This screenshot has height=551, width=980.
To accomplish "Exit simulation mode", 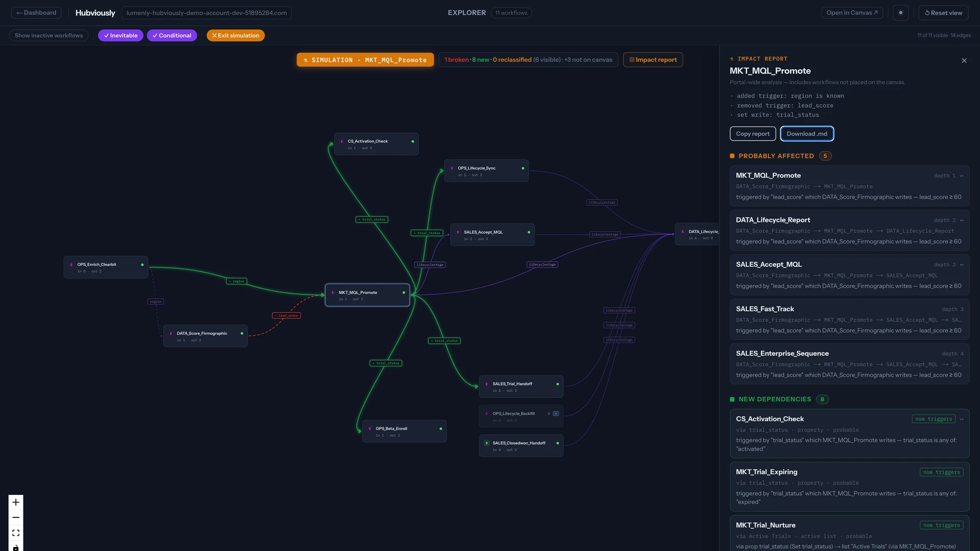I will pyautogui.click(x=236, y=36).
